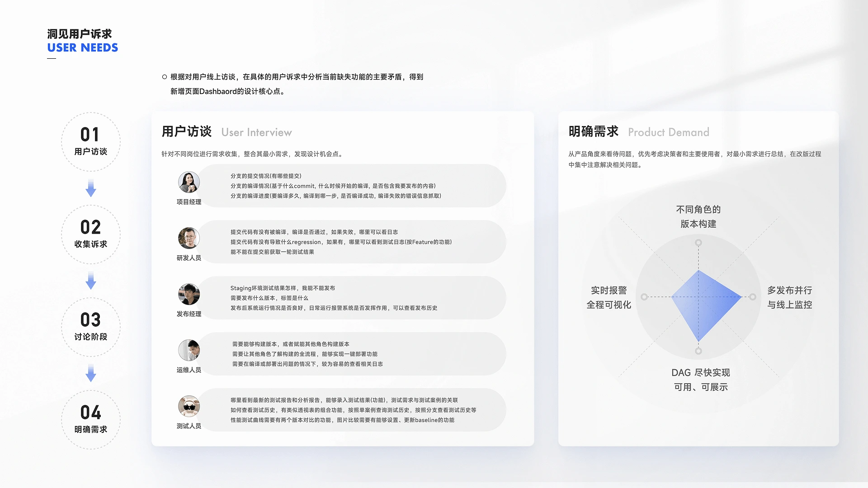868x488 pixels.
Task: Click the User Interview gray heading
Action: coord(256,132)
